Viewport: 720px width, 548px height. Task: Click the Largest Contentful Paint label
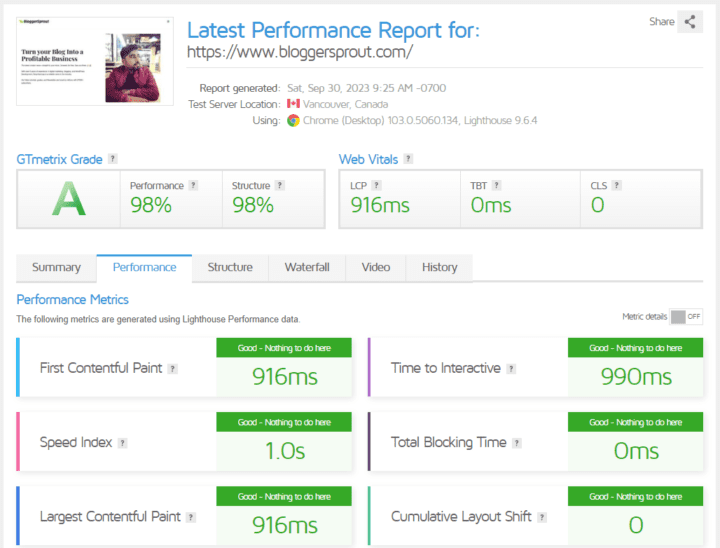(x=110, y=517)
